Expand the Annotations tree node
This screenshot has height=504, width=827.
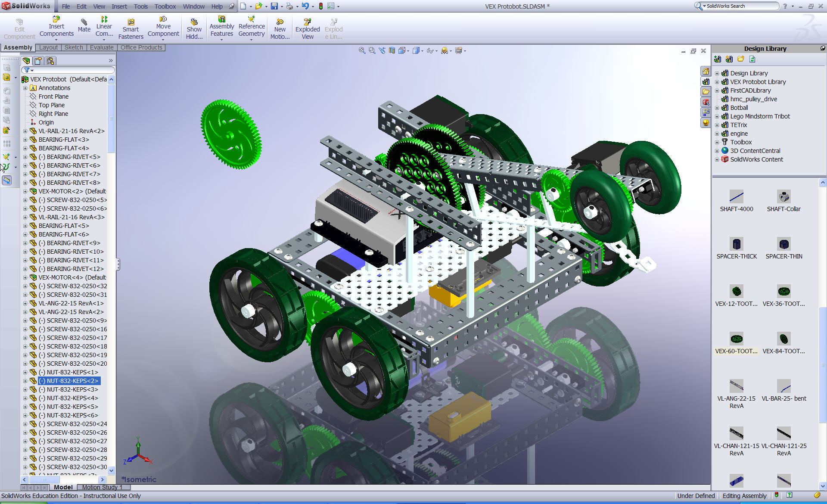coord(25,88)
